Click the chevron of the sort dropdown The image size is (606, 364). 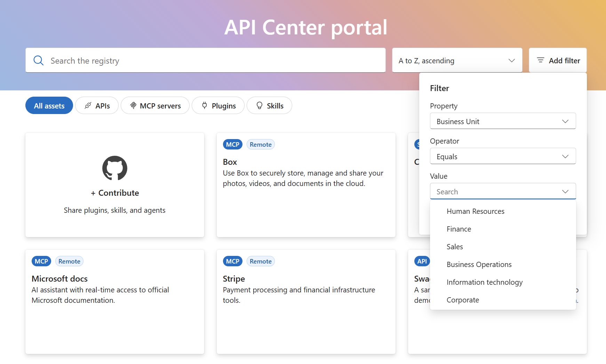(512, 60)
